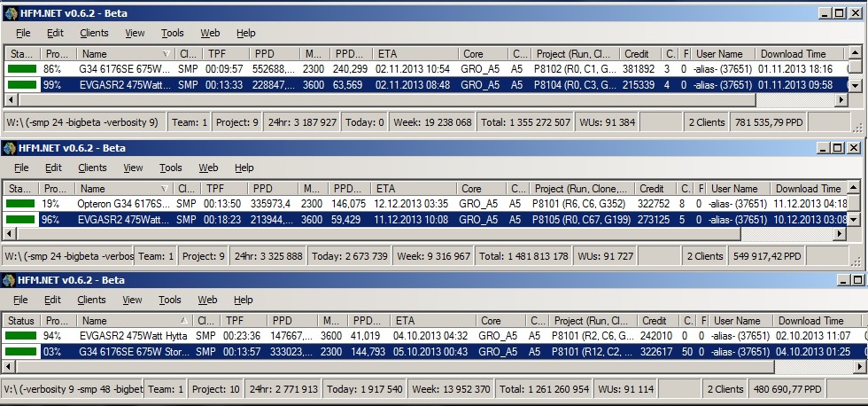Select the G34 6176SE 675W row at 86%
This screenshot has width=868, height=406.
tap(425, 69)
